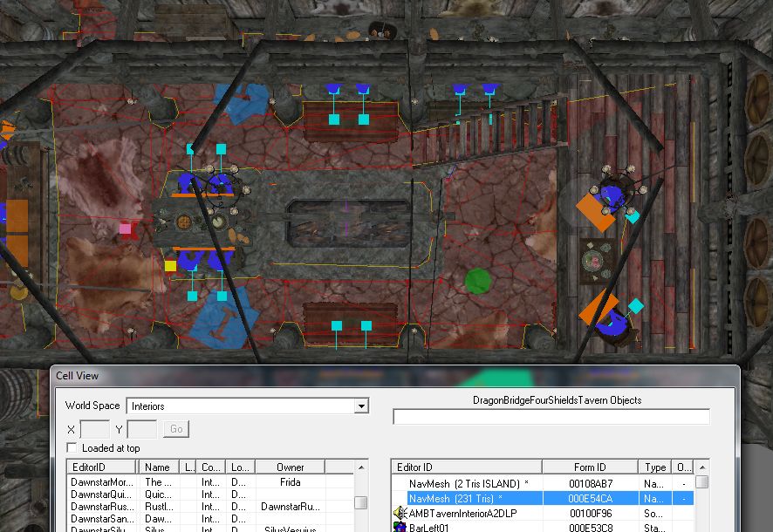
Task: Sort object list by Form ID column header
Action: click(590, 467)
